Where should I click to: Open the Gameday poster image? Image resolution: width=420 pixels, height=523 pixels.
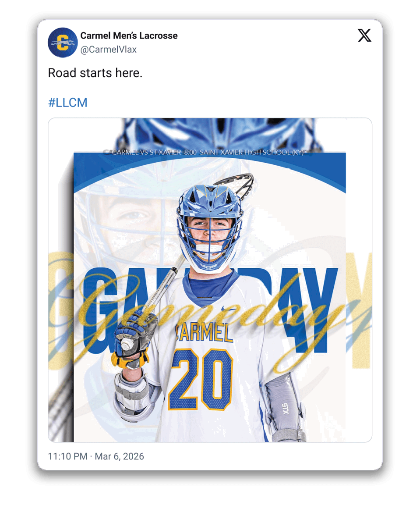tap(210, 280)
